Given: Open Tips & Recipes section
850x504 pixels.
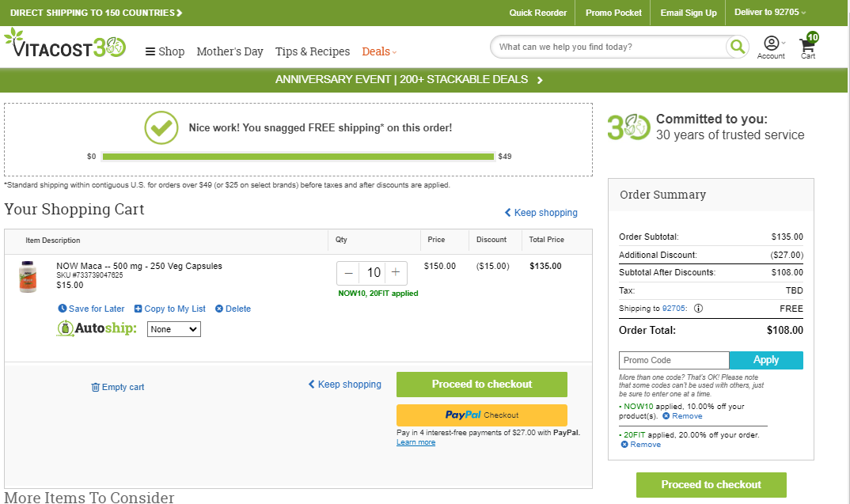Looking at the screenshot, I should point(313,51).
